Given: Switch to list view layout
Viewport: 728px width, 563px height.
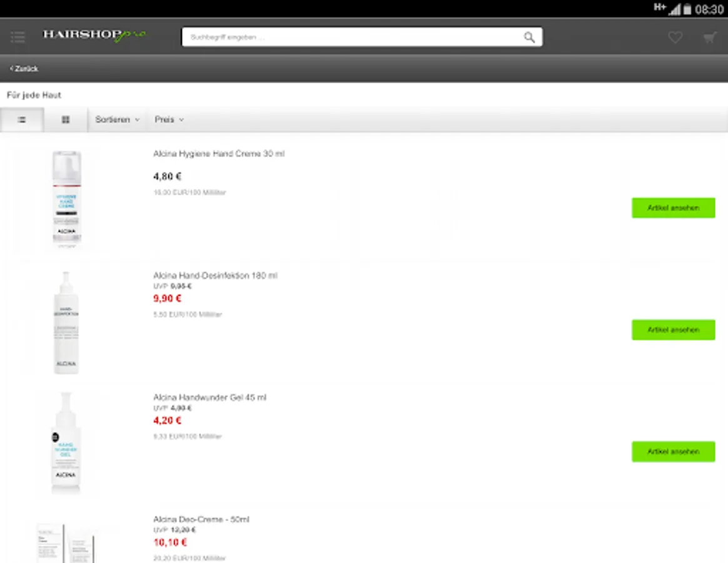Looking at the screenshot, I should [x=22, y=120].
